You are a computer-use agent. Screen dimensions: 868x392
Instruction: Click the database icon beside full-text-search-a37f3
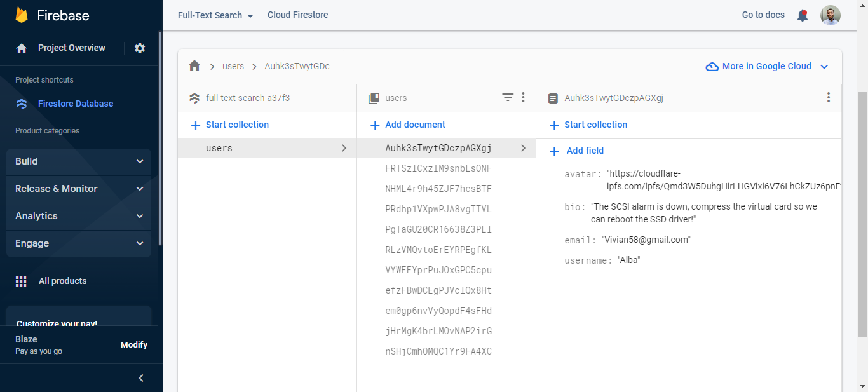pyautogui.click(x=194, y=98)
